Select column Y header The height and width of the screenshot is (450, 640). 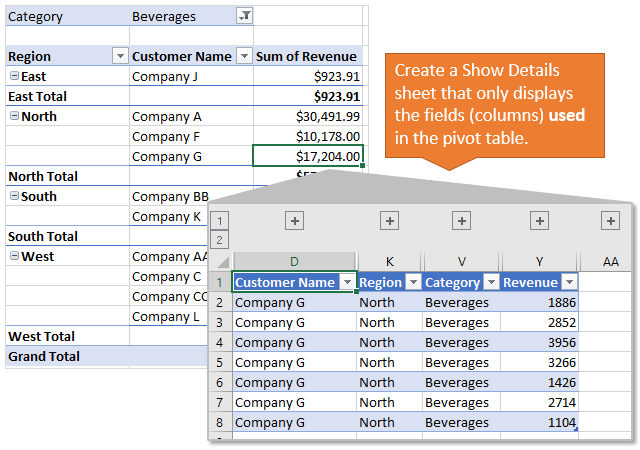[x=540, y=261]
